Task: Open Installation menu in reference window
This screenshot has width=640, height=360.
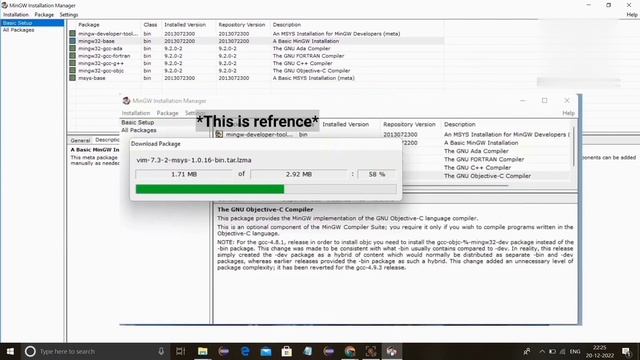Action: [136, 113]
